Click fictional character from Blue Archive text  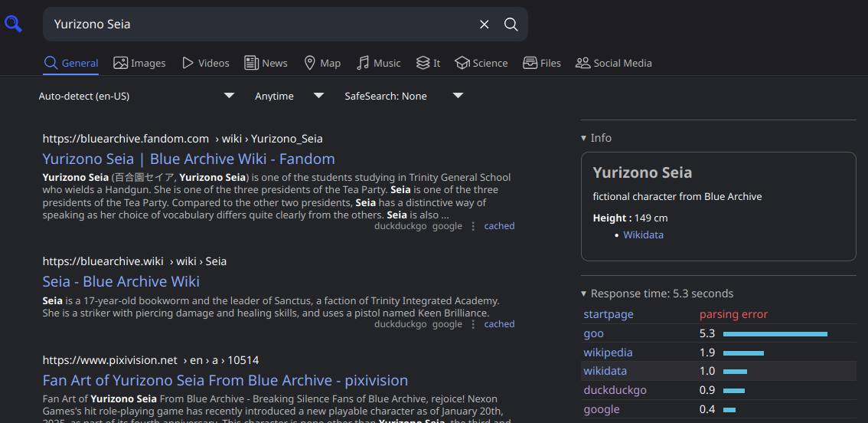[677, 197]
